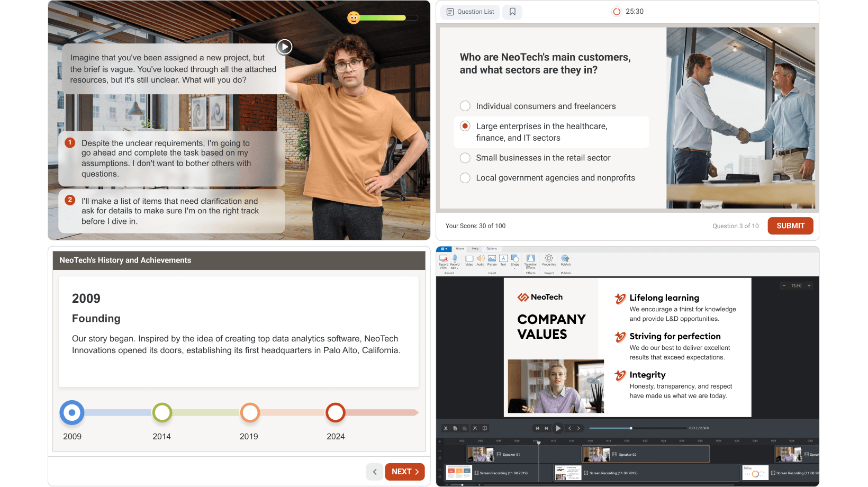This screenshot has height=487, width=868.
Task: Select the 2014 timeline milestone
Action: point(162,412)
